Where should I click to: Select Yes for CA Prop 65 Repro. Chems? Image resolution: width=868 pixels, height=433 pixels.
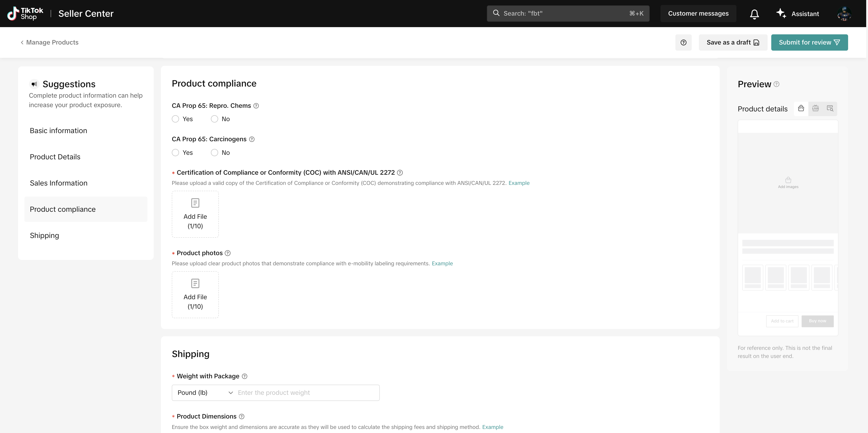coord(175,119)
